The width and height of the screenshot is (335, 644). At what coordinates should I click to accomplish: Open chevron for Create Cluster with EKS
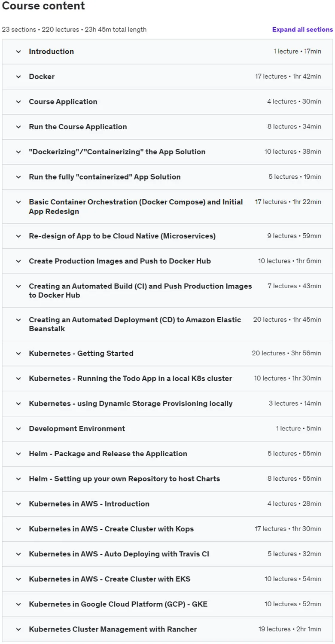(18, 579)
